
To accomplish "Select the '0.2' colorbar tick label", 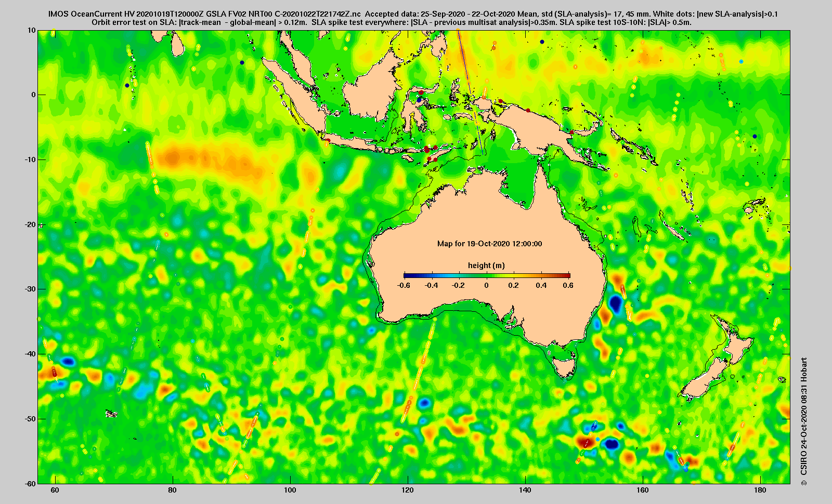I will pyautogui.click(x=514, y=285).
